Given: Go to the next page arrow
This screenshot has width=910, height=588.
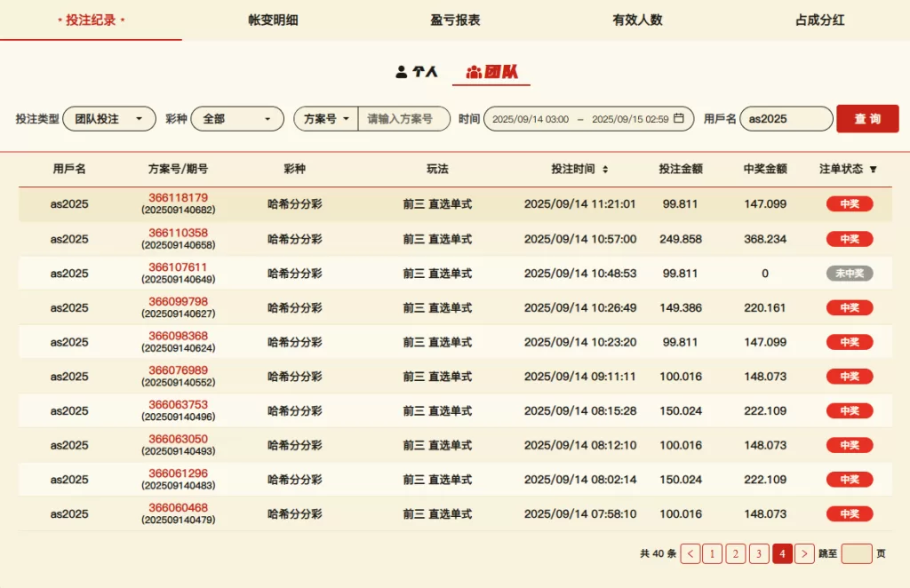Looking at the screenshot, I should (x=804, y=553).
